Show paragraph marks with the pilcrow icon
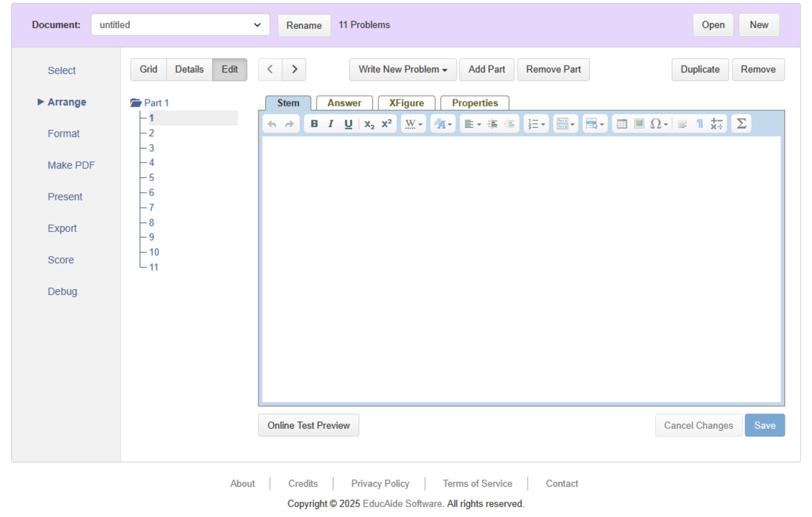 point(700,124)
